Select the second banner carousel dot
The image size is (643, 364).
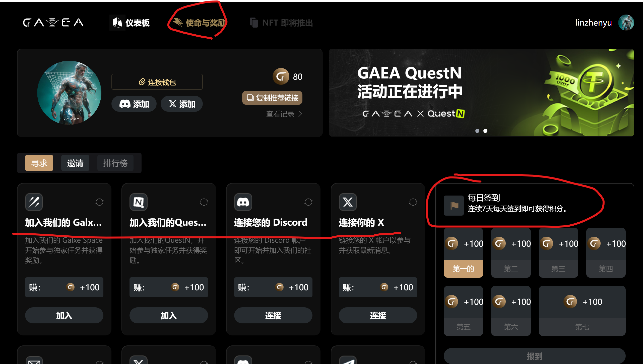(x=485, y=131)
